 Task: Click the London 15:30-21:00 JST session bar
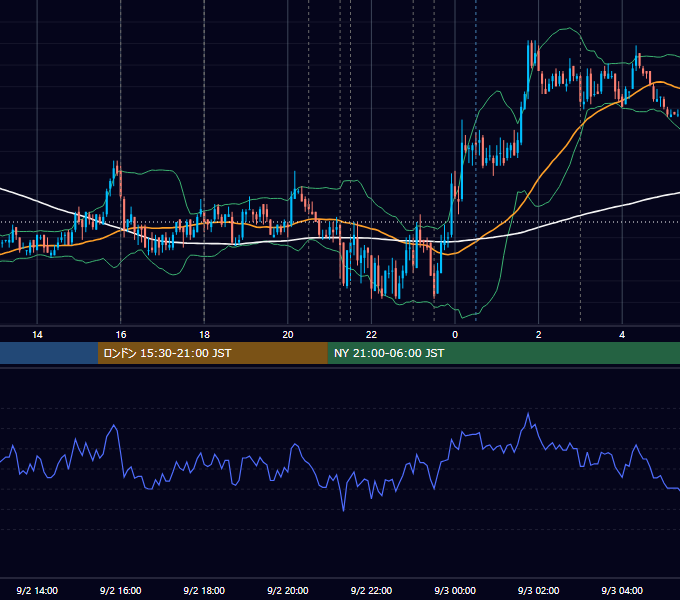coord(212,353)
